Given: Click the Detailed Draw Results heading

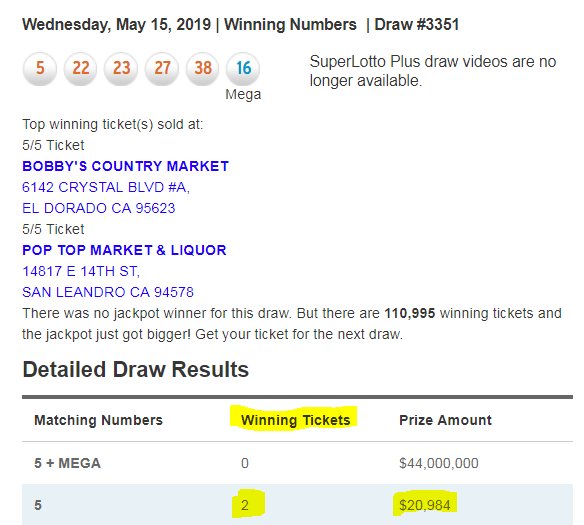Looking at the screenshot, I should 136,369.
